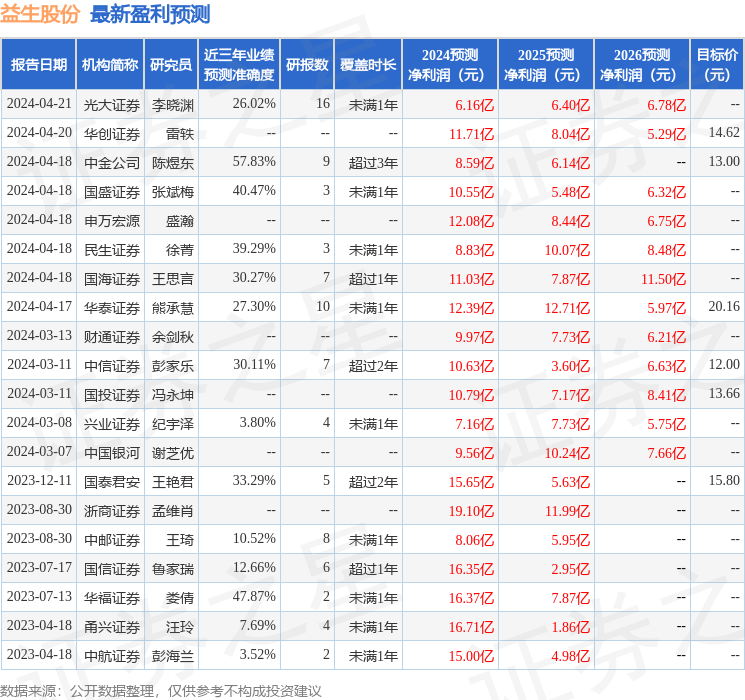Select the 国信证券 institution cell
The image size is (745, 700).
pos(112,569)
